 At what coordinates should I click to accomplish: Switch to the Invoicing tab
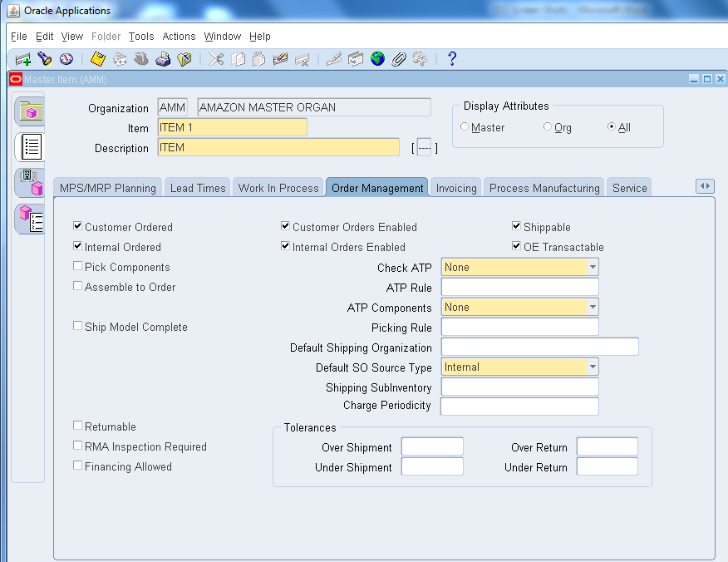456,188
